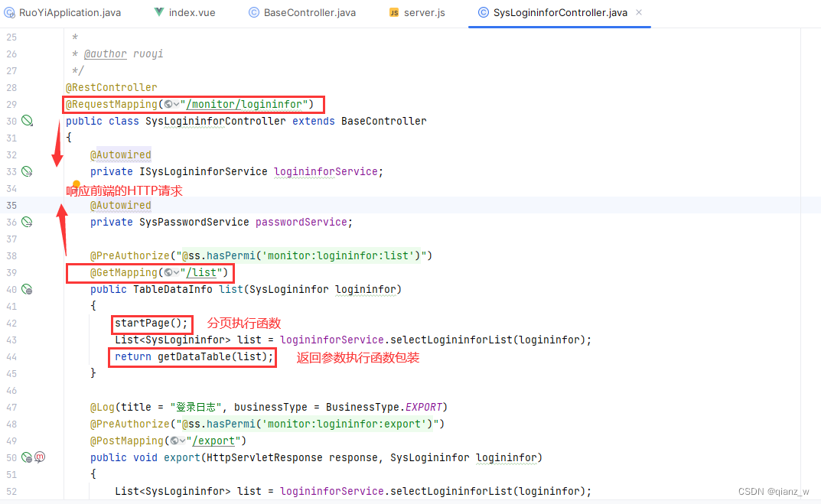Viewport: 821px width, 504px height.
Task: Click the passwordService field name
Action: [x=301, y=222]
